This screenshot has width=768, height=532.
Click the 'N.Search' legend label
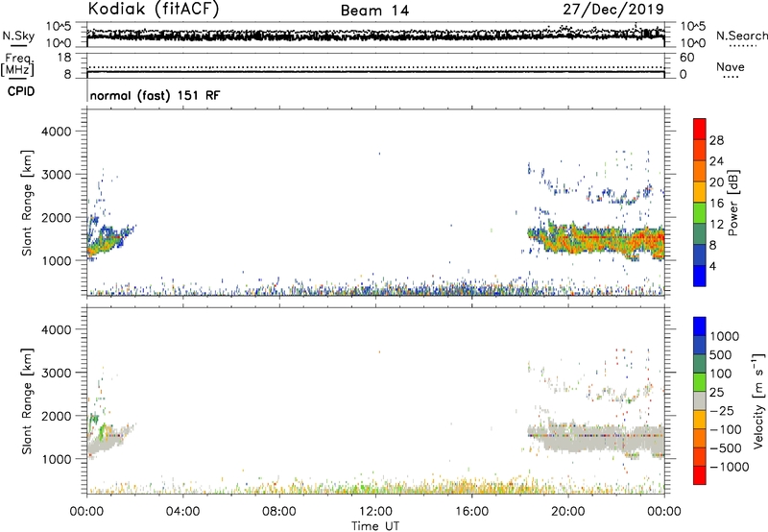741,36
